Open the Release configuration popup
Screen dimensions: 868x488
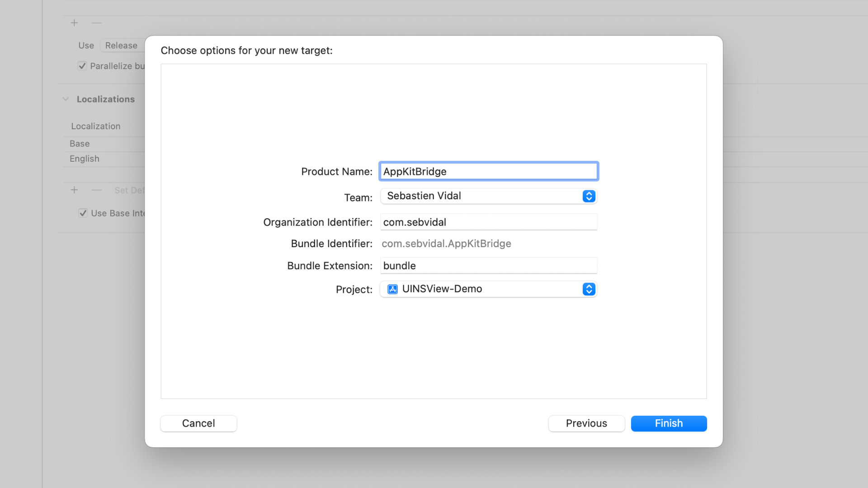(121, 46)
